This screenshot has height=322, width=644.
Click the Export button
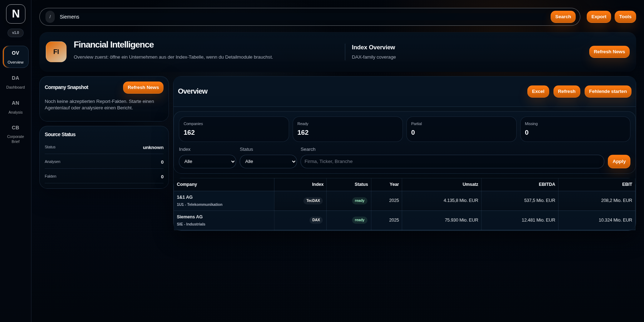599,17
